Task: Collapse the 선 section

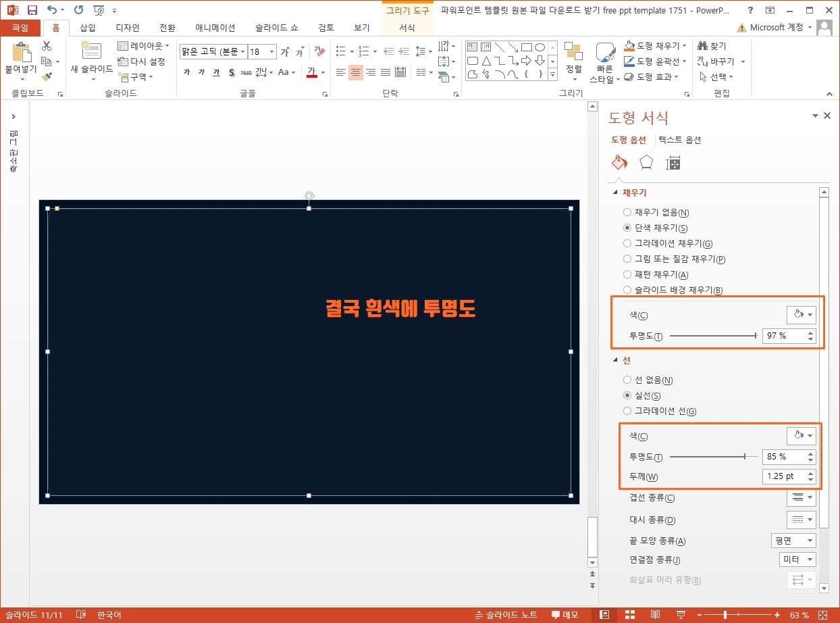Action: point(615,361)
